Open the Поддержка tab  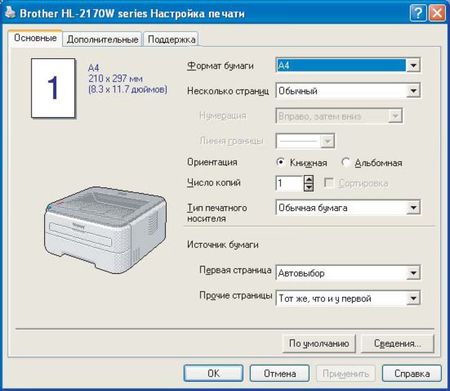click(171, 40)
